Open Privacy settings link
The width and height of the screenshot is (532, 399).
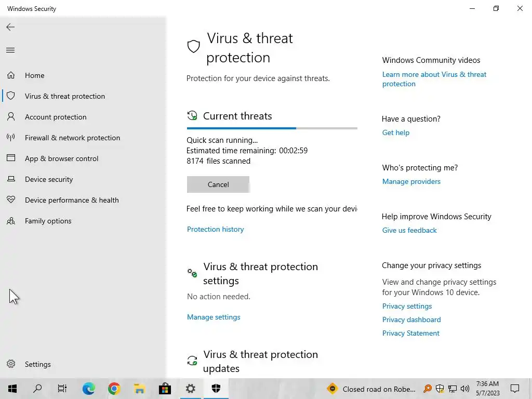tap(407, 306)
